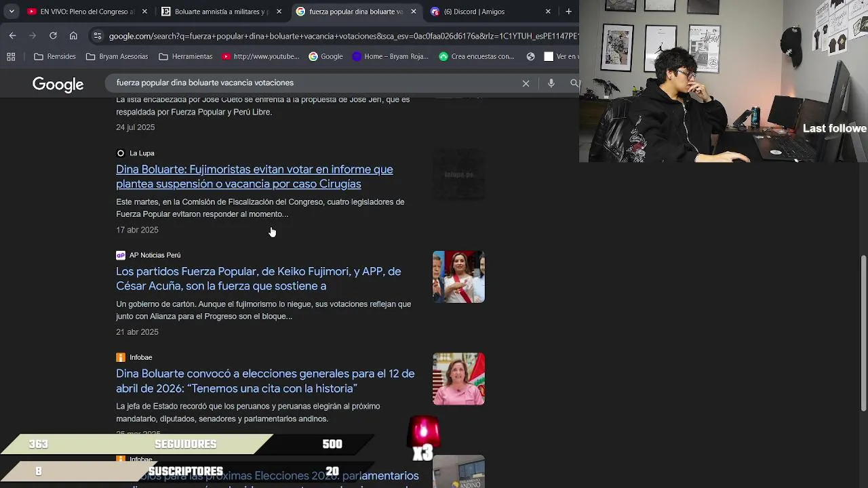Start voice search with the microphone
The height and width of the screenshot is (488, 868).
coord(551,83)
